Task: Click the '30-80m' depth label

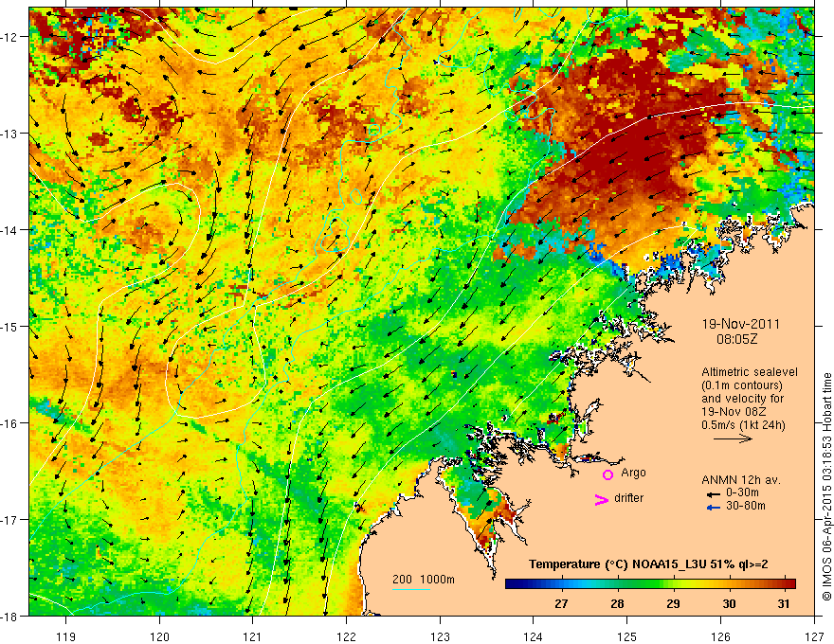Action: [746, 506]
